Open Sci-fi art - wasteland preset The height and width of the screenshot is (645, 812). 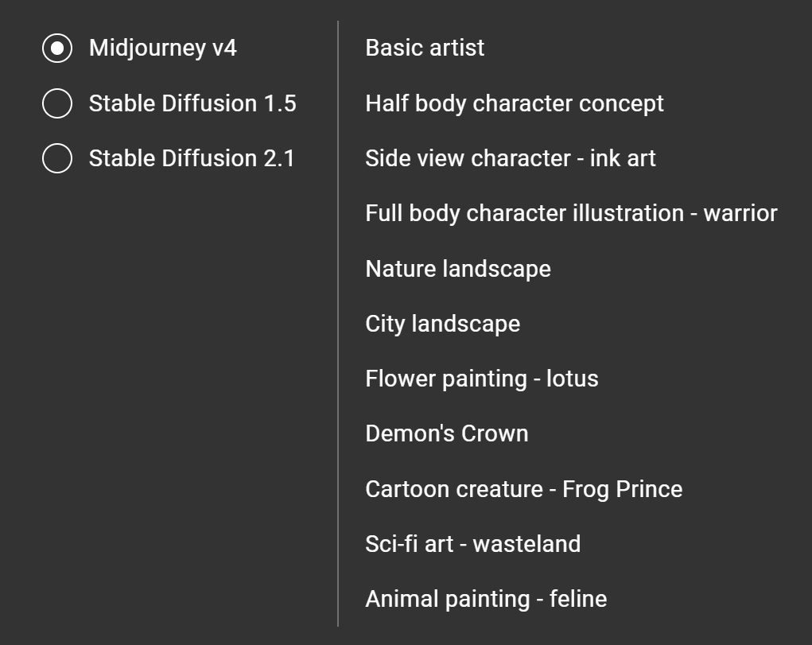[472, 544]
